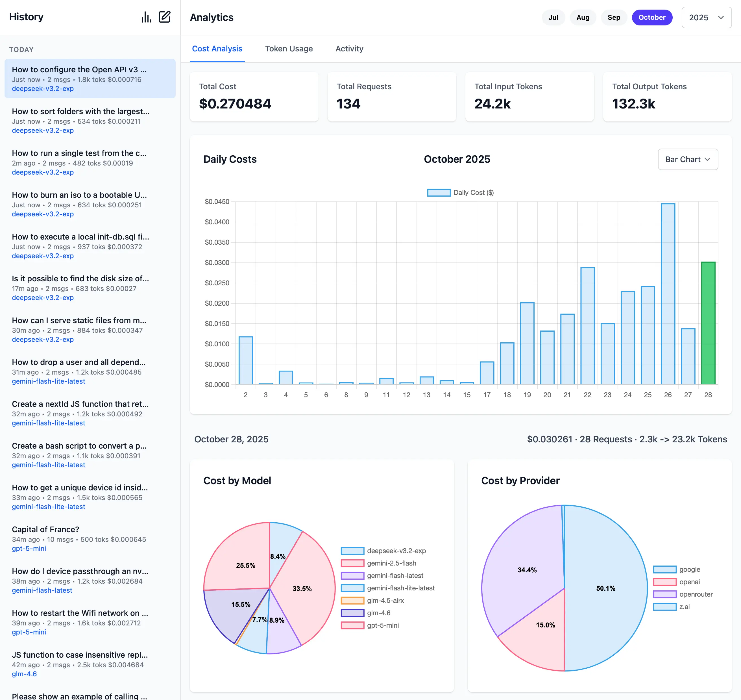Screen dimensions: 741x700
Task: Switch to the Token Usage tab
Action: pyautogui.click(x=289, y=49)
